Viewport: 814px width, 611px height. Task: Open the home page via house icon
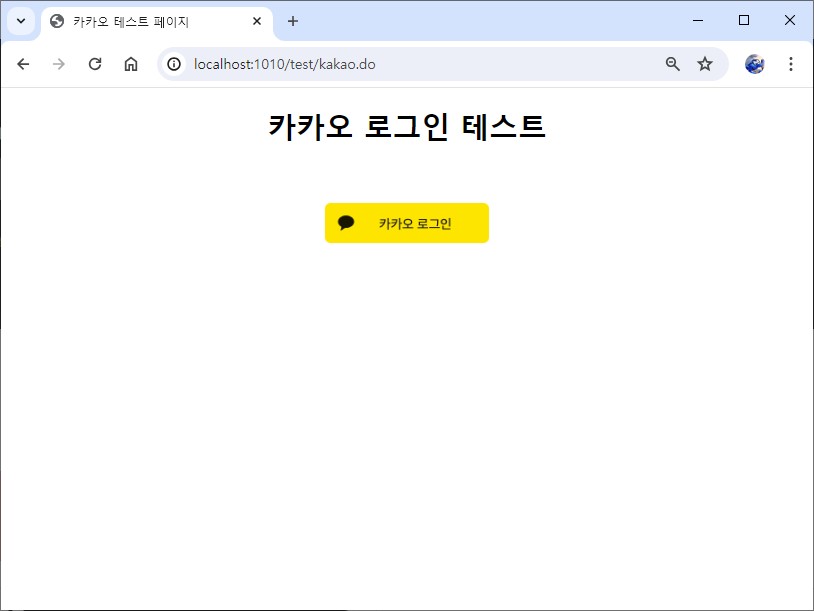click(x=131, y=64)
